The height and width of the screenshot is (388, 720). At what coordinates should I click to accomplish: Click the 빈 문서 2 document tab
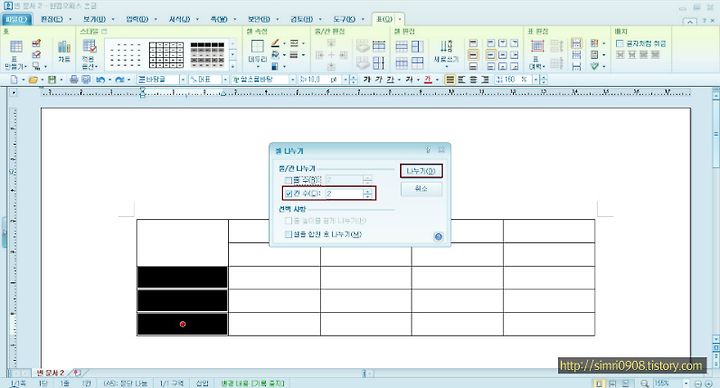coord(51,372)
